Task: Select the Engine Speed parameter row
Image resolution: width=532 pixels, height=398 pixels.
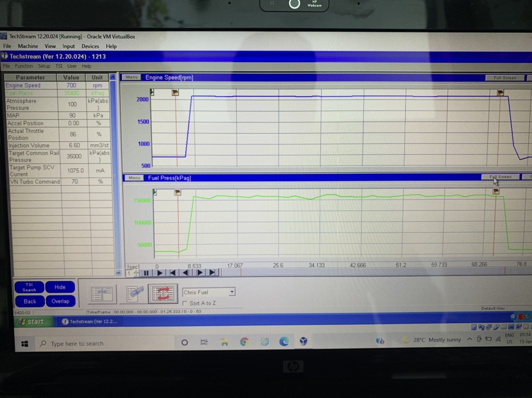Action: (x=58, y=85)
